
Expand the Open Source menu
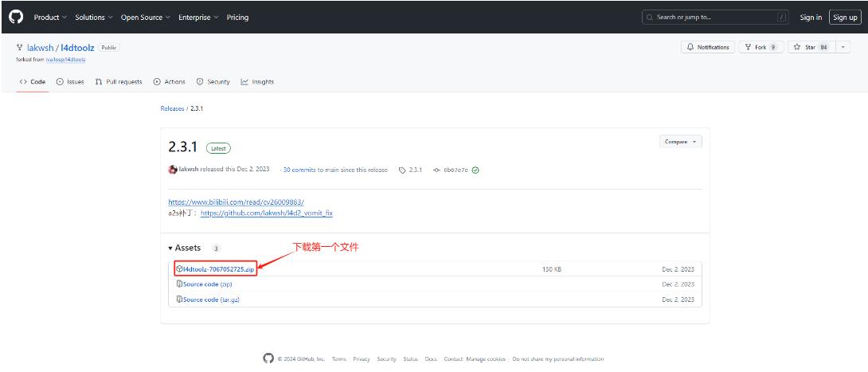(x=146, y=18)
